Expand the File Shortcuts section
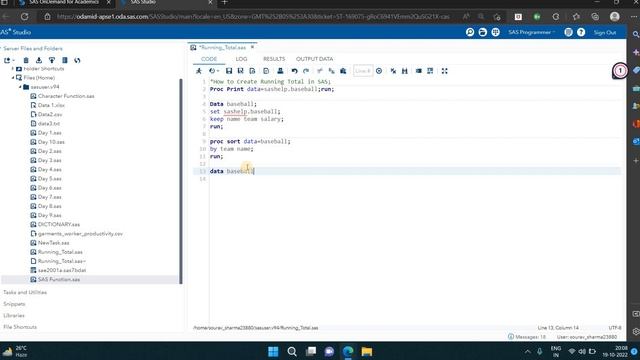Viewport: 640px width, 360px height. (x=20, y=327)
